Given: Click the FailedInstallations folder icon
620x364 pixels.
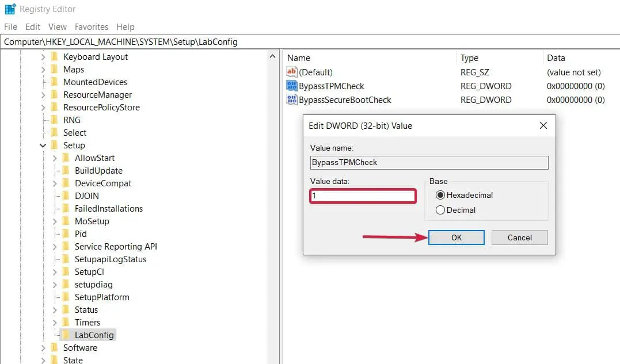Looking at the screenshot, I should (x=66, y=208).
